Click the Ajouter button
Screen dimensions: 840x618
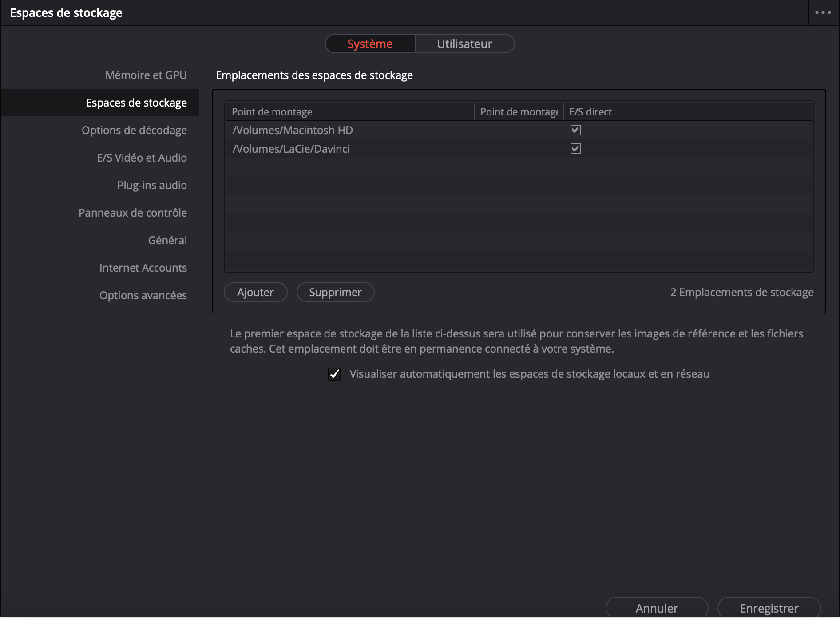(255, 293)
